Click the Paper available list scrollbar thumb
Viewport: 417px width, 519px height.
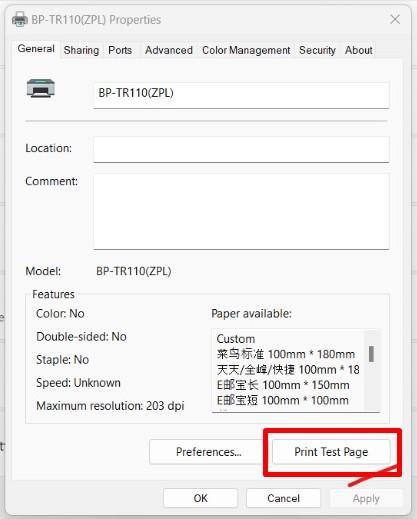371,354
